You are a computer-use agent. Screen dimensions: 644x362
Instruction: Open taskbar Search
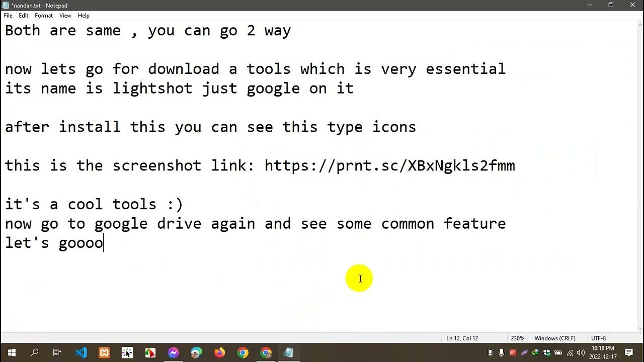click(35, 353)
